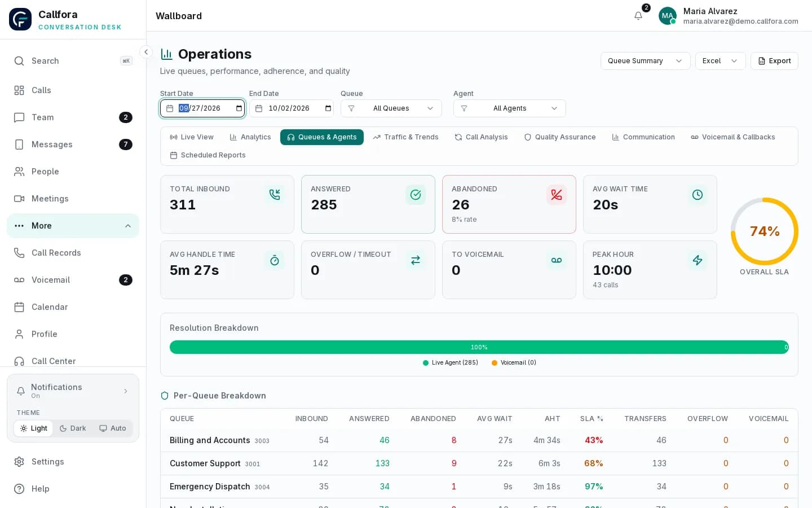
Task: Click the Customer Support 68% SLA value
Action: click(x=594, y=463)
